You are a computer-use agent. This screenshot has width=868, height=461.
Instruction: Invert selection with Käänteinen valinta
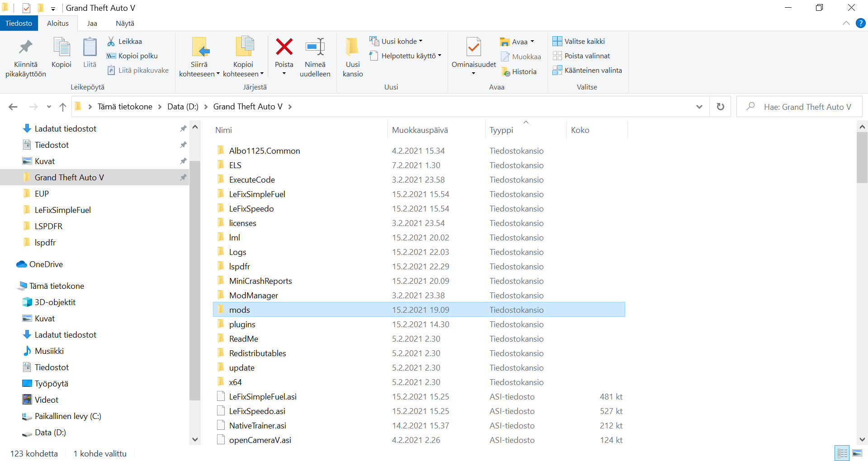587,70
